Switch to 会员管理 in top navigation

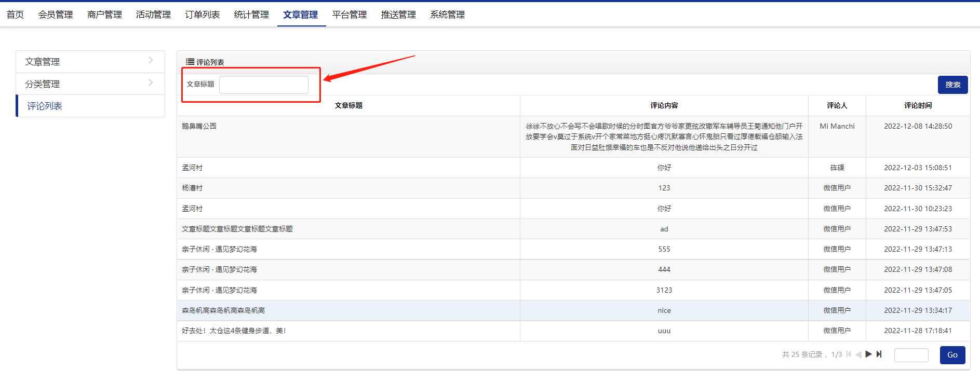point(56,15)
